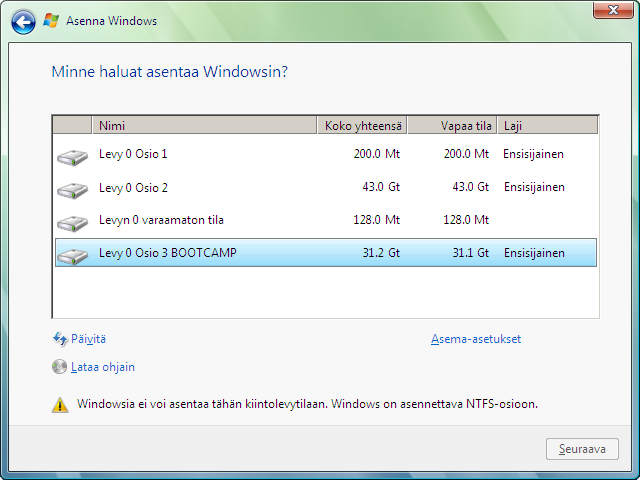Click drive icon of Levyn 0 varaamaton tila
Screen dimensions: 640x480
click(x=73, y=223)
